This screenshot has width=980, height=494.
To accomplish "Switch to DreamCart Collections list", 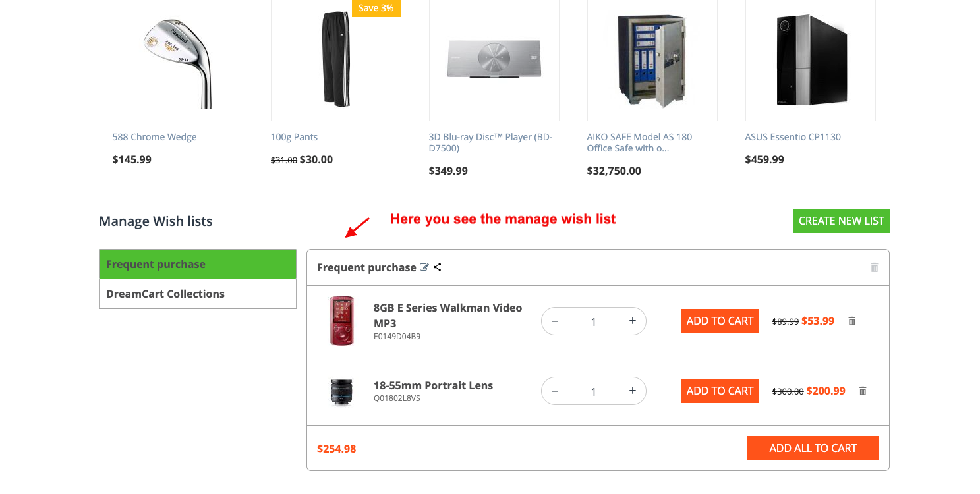I will (198, 294).
